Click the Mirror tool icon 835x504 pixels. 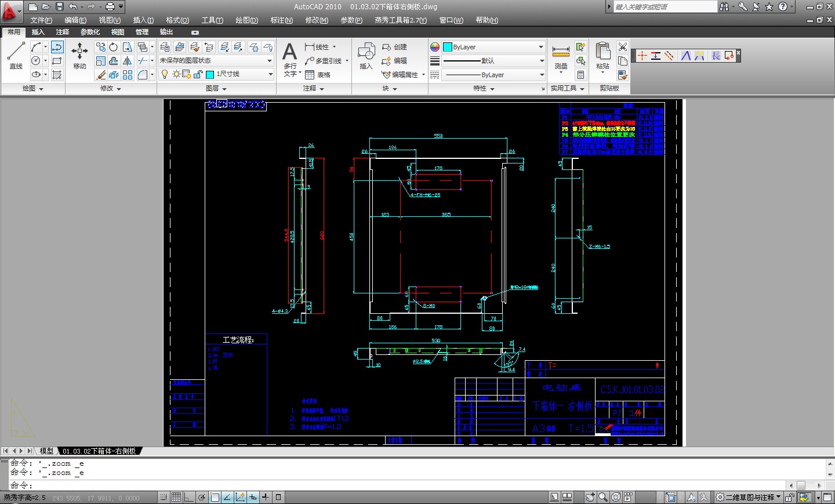tap(128, 61)
